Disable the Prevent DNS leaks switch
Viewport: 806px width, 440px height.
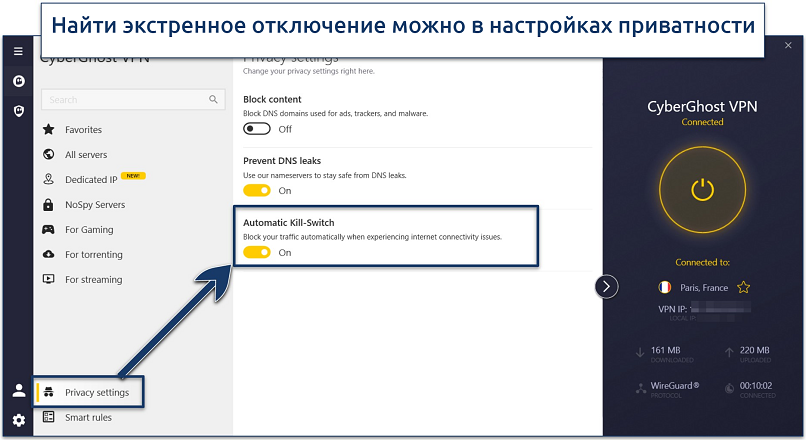(257, 190)
